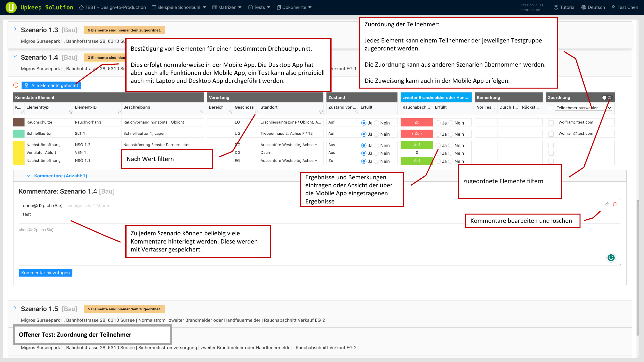The width and height of the screenshot is (644, 362).
Task: Open the Matrizen menu
Action: click(227, 7)
